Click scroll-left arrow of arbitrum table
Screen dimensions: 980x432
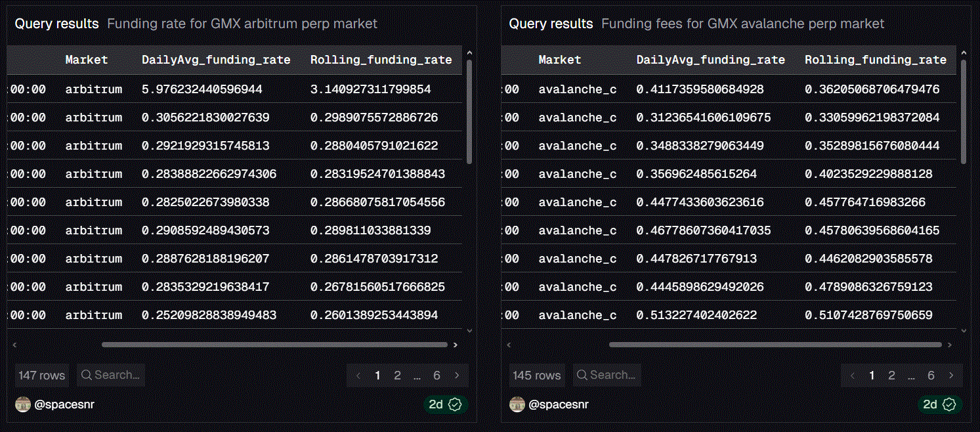tap(14, 345)
